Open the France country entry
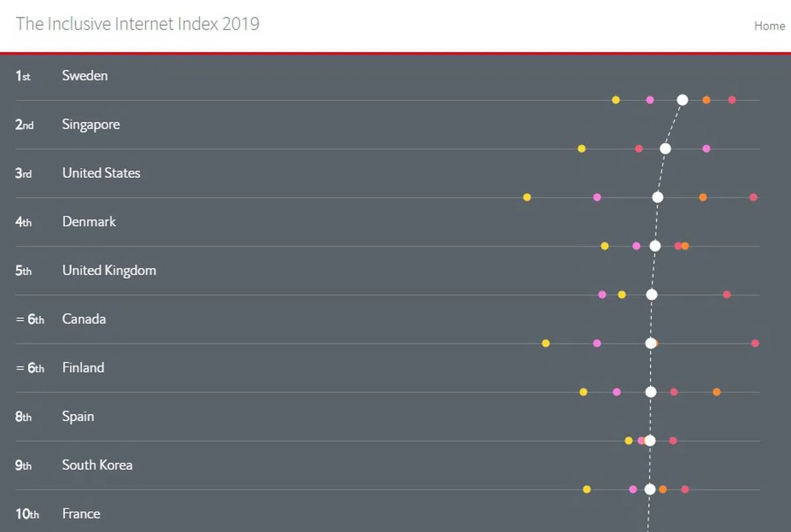This screenshot has height=532, width=791. click(81, 514)
